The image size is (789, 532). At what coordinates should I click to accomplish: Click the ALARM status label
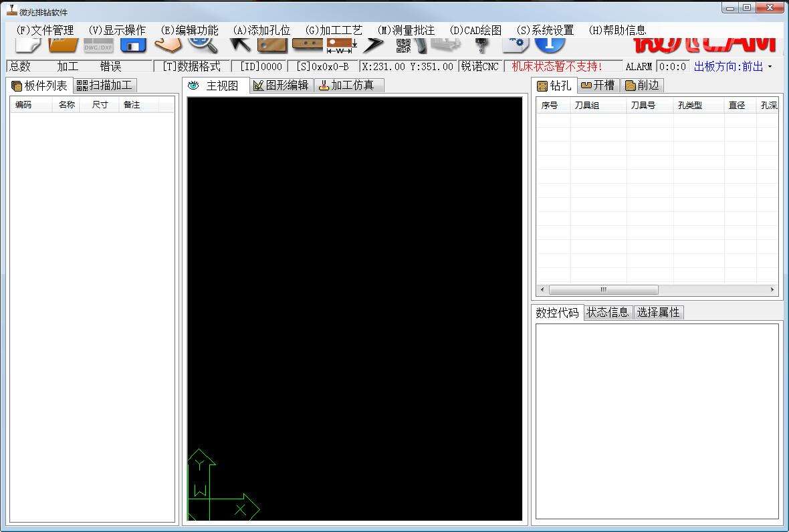(639, 66)
